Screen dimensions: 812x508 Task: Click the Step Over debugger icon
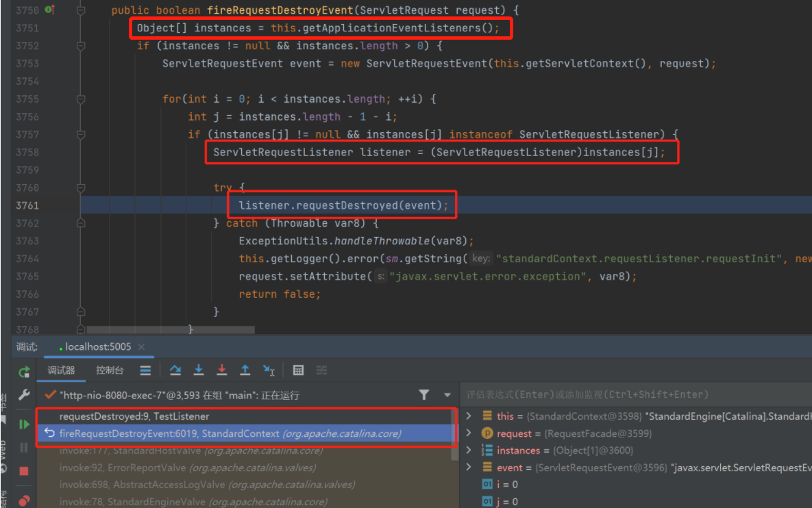click(175, 370)
